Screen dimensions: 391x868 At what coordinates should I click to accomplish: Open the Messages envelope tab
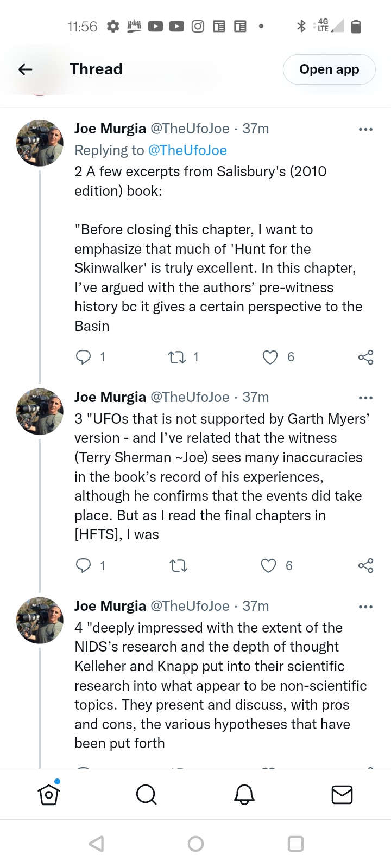pos(342,795)
